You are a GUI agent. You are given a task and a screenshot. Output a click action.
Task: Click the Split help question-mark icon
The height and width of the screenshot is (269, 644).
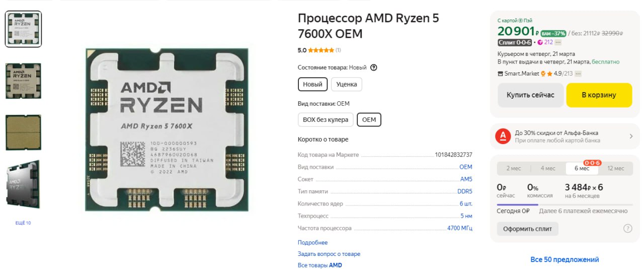[x=627, y=228]
